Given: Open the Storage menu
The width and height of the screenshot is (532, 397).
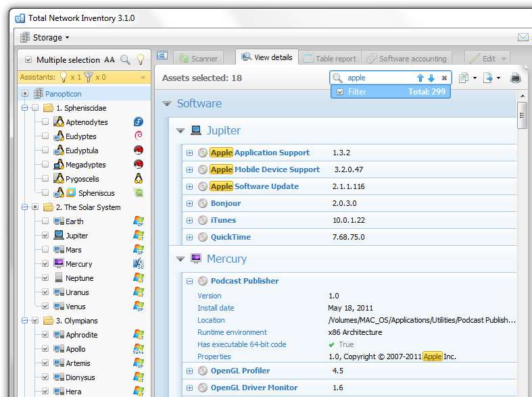Looking at the screenshot, I should click(x=45, y=37).
